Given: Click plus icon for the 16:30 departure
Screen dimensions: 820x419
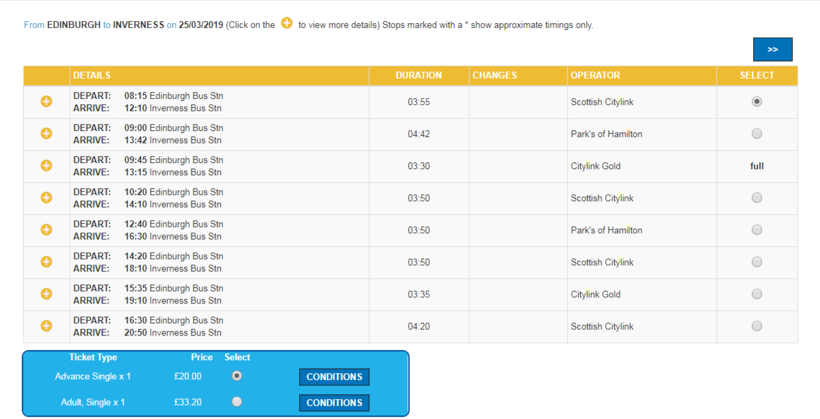Looking at the screenshot, I should (x=46, y=326).
